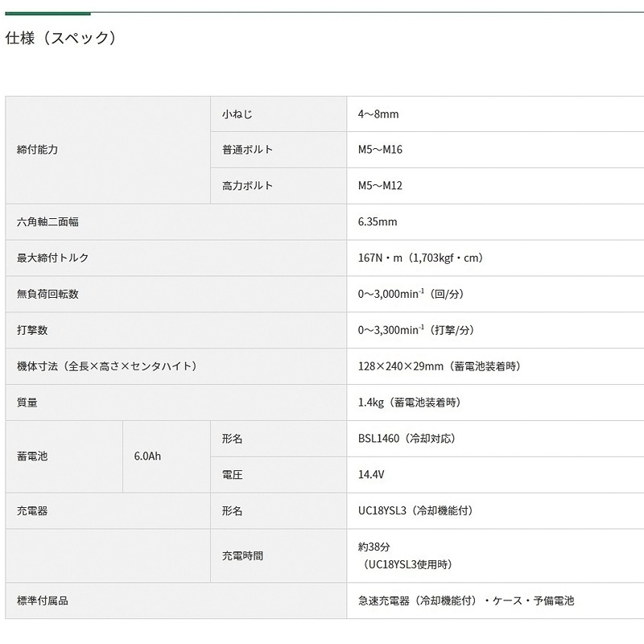The height and width of the screenshot is (644, 644).
Task: Select the 標準付属品 row label
Action: (x=43, y=601)
